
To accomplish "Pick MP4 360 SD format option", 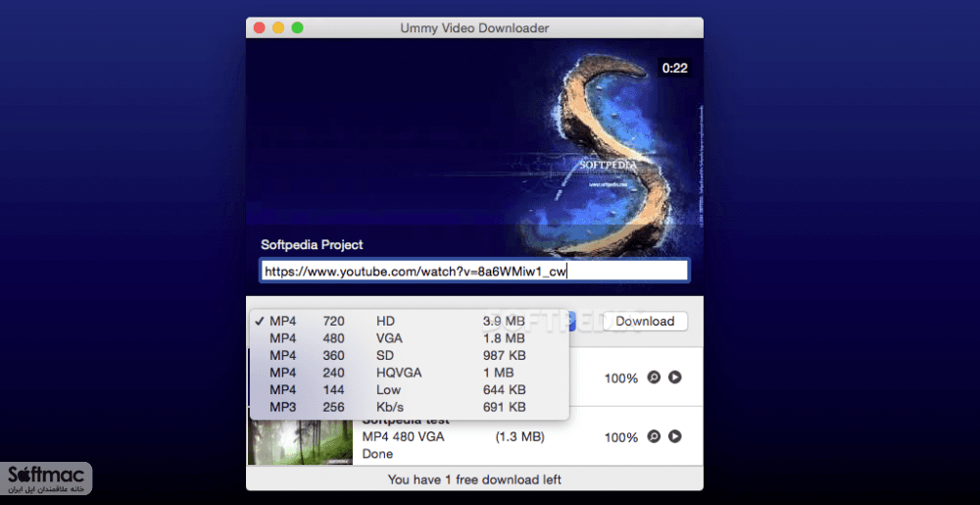I will (410, 356).
